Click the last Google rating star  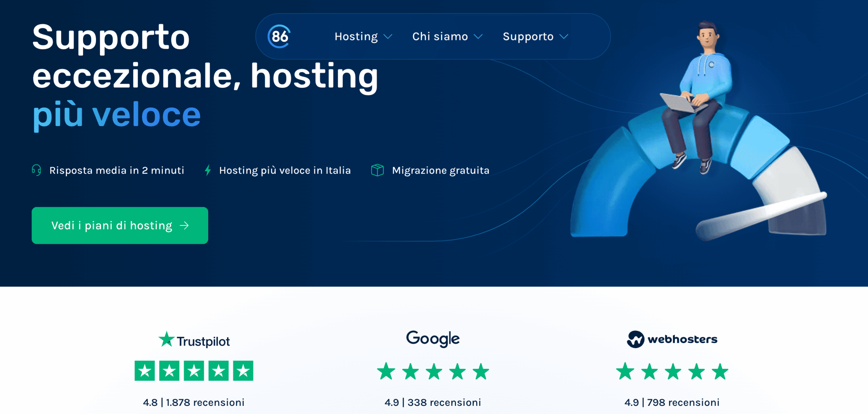click(x=481, y=371)
